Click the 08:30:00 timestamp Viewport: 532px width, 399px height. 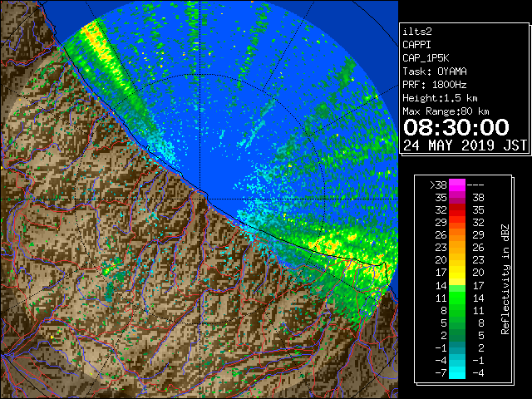point(456,127)
